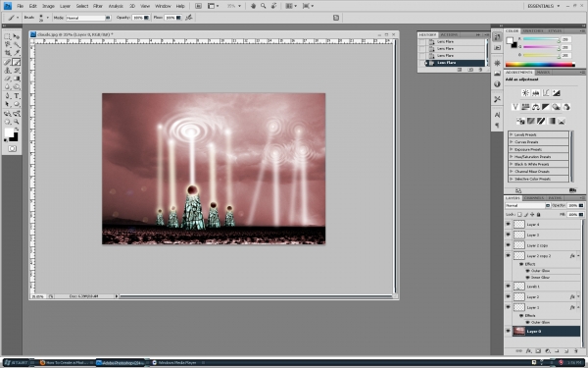588x368 pixels.
Task: Expand Channel Mixer Presets list
Action: click(x=512, y=171)
